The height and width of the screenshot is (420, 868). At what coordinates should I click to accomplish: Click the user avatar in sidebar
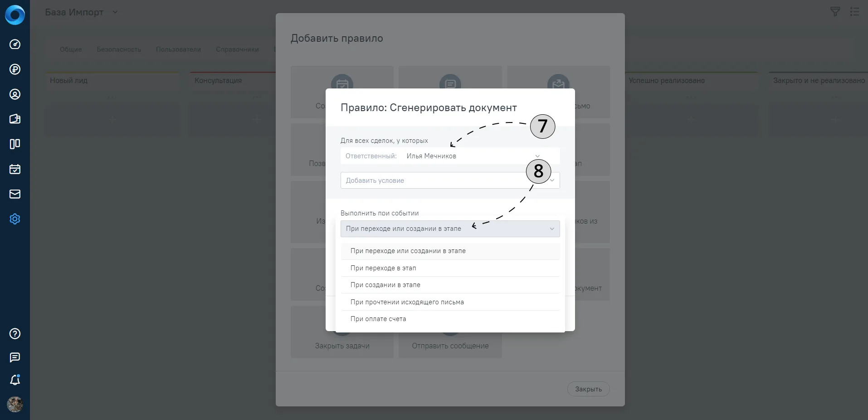point(15,405)
